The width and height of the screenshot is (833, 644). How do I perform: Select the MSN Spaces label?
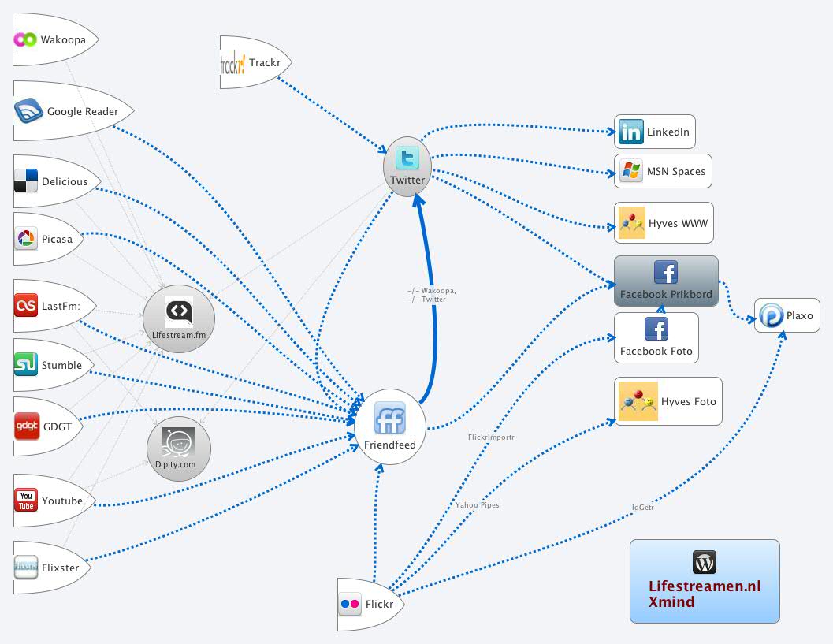pos(675,172)
